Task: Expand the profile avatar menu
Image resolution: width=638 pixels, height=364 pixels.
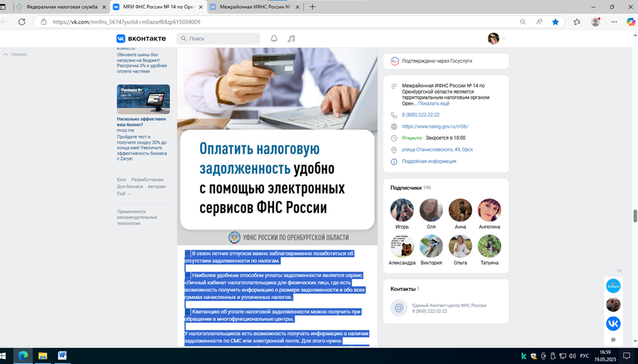Action: click(x=496, y=39)
